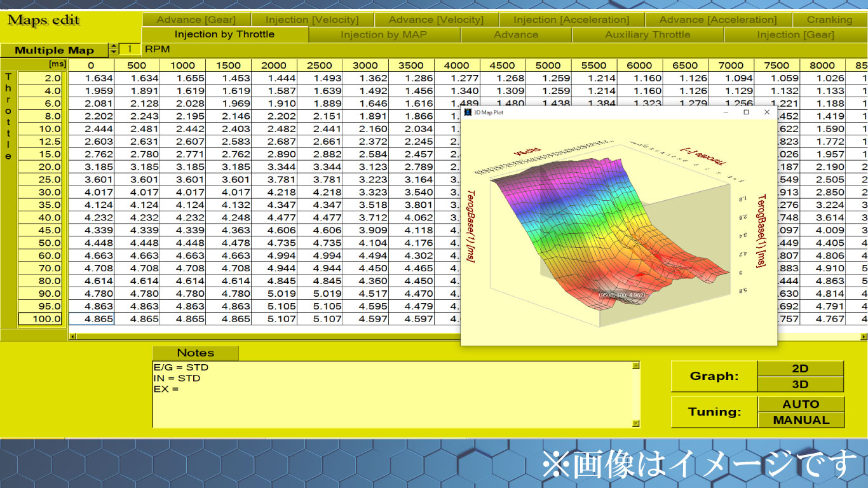868x488 pixels.
Task: Increase the Multiple Map number with up arrow
Action: point(114,46)
